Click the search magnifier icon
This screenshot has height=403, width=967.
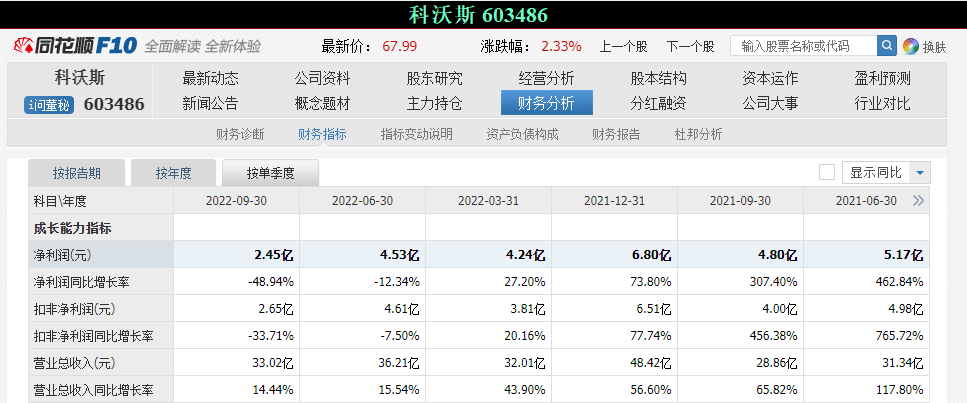[x=886, y=45]
